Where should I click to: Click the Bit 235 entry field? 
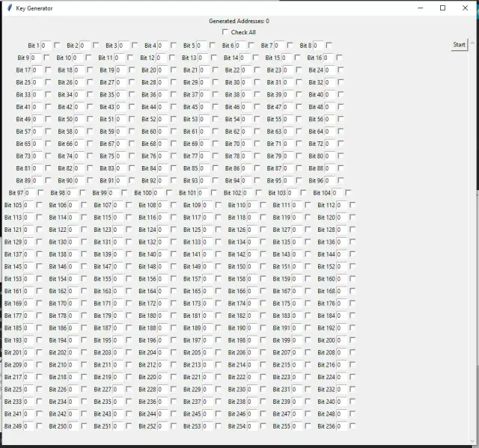coord(118,402)
